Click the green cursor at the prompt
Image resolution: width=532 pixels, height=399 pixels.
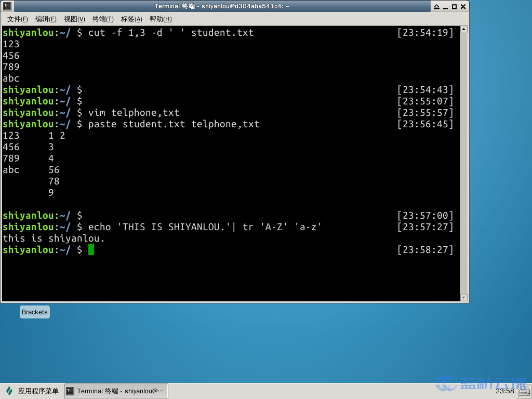91,250
